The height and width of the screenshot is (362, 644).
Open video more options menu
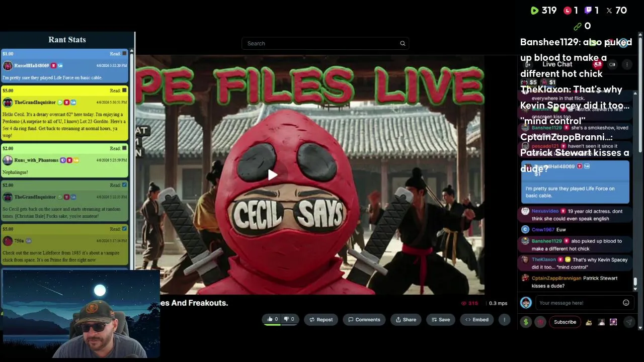click(504, 320)
